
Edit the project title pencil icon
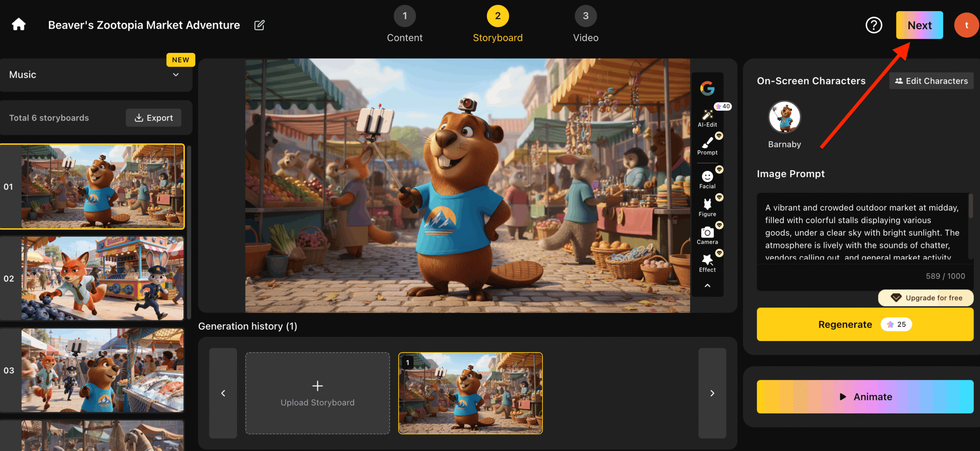(259, 25)
